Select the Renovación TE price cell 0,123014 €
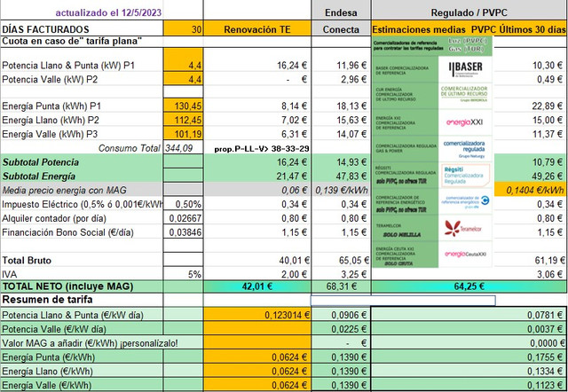 click(x=257, y=315)
